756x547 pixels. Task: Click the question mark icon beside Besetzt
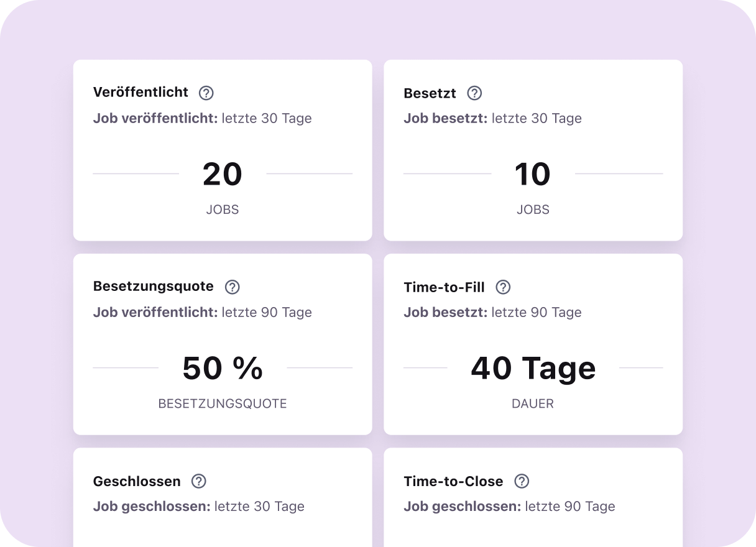[x=474, y=93]
